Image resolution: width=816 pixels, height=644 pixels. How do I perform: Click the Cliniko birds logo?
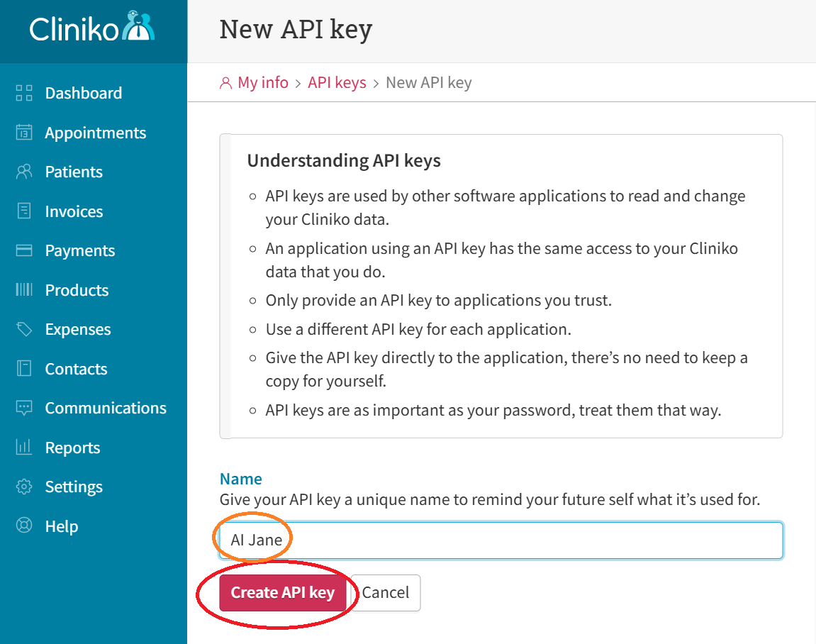[x=135, y=27]
